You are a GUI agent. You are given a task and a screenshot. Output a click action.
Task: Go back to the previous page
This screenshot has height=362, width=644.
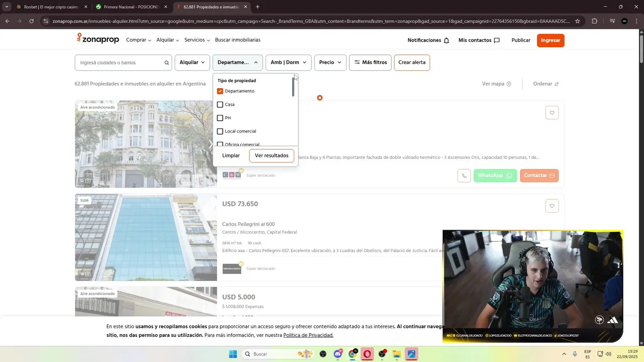tap(7, 21)
